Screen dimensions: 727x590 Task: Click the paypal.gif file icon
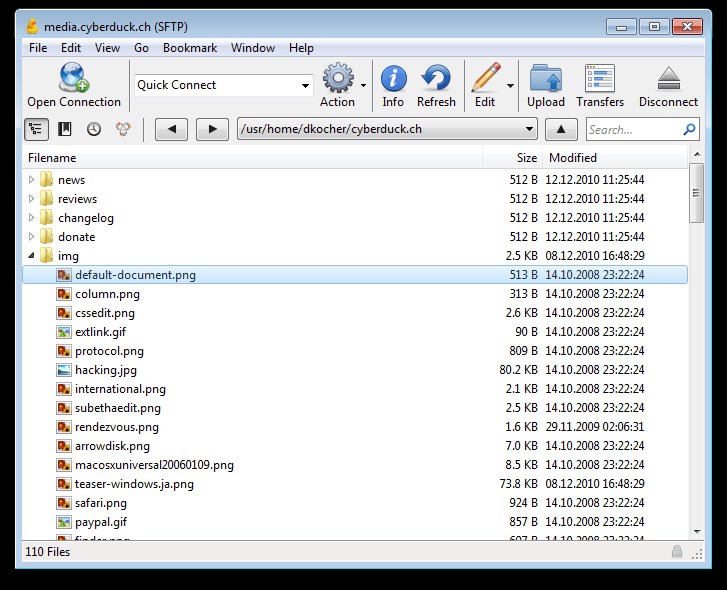(64, 522)
